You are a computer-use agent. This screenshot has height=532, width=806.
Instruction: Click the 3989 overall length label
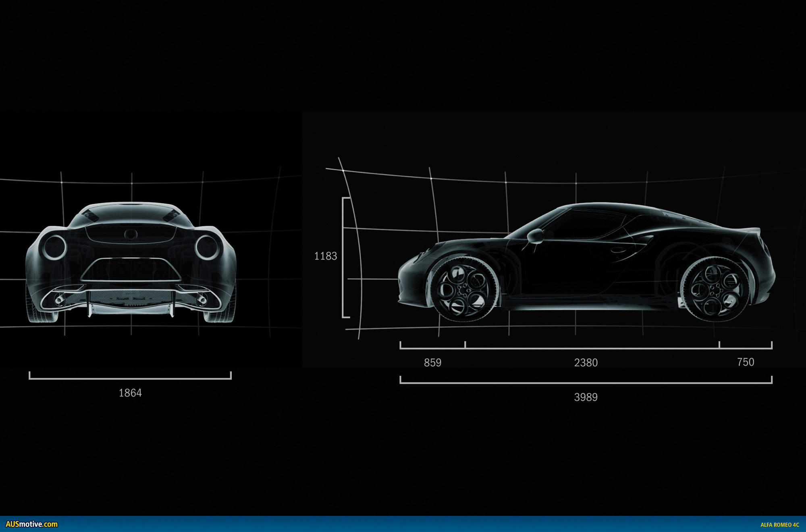click(586, 397)
